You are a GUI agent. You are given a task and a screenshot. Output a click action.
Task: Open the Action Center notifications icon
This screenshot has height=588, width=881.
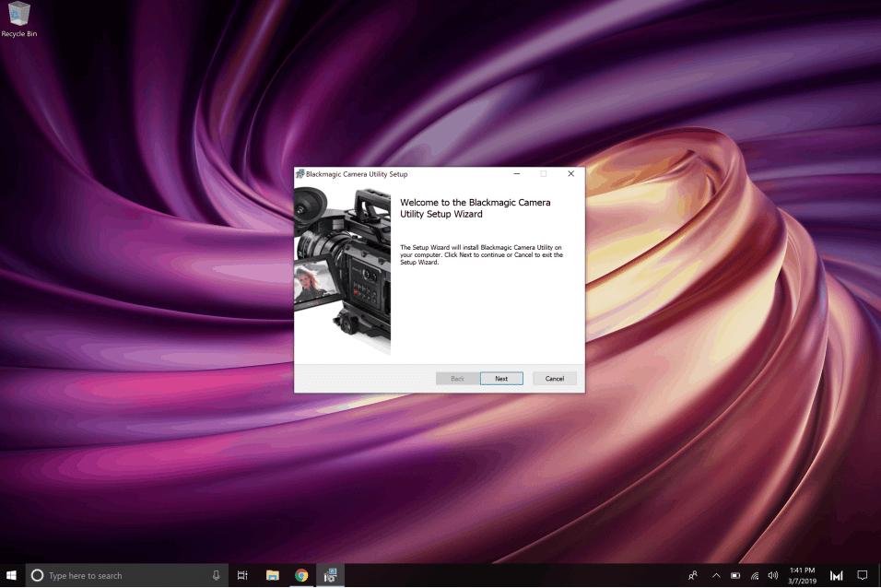[x=862, y=575]
